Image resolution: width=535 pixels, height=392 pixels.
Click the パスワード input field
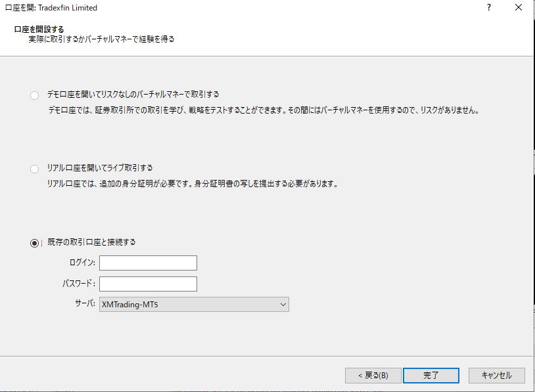[148, 284]
